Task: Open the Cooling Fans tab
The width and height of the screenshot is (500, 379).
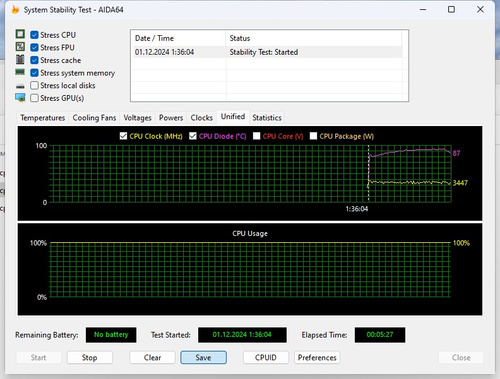Action: [94, 118]
